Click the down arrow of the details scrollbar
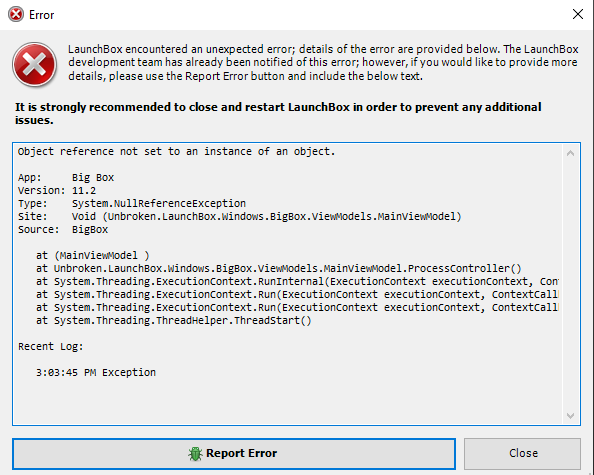Screen dimensions: 594x475 coord(571,416)
